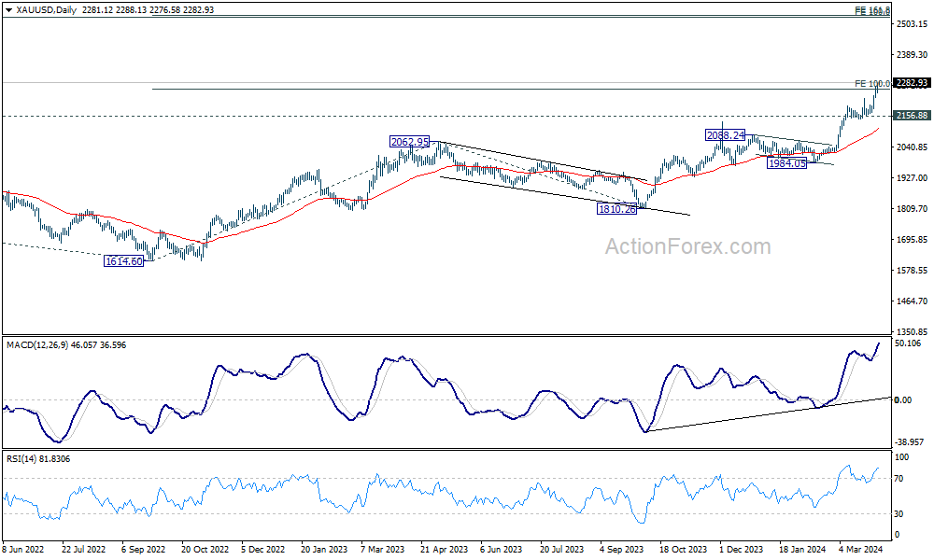This screenshot has width=934, height=560.
Task: Click the FE 161.8 label at top
Action: pos(872,10)
